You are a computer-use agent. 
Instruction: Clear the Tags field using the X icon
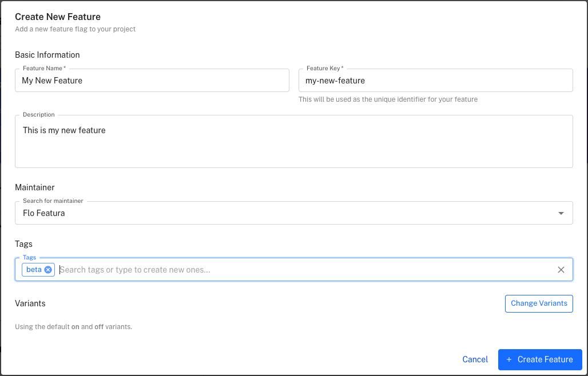(x=561, y=269)
